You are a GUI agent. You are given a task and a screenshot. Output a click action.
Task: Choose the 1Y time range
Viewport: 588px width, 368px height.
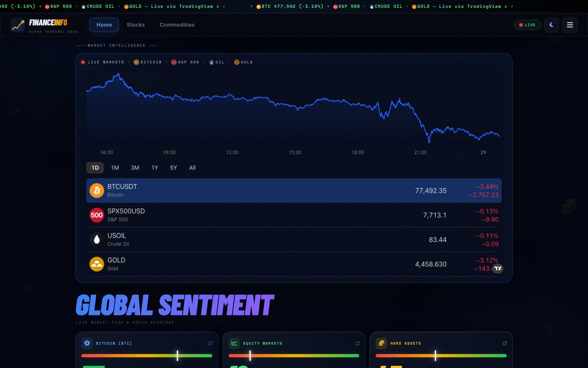coord(155,167)
